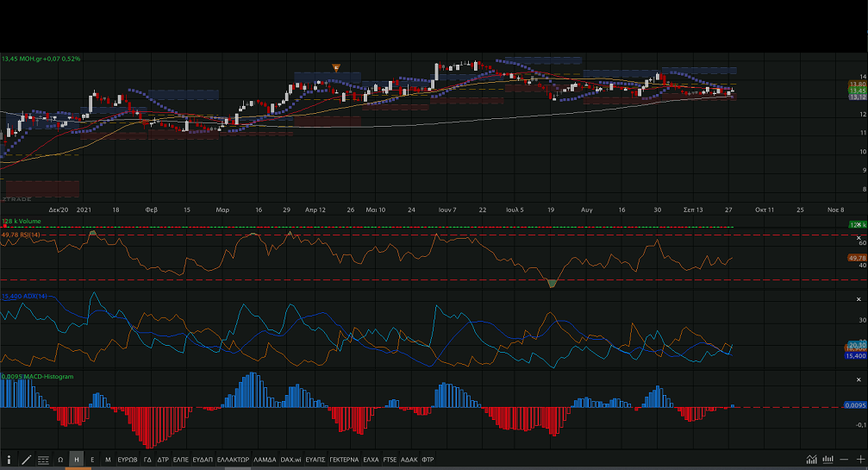Open the indicators chart icon
Image resolution: width=868 pixels, height=470 pixels.
tap(811, 460)
